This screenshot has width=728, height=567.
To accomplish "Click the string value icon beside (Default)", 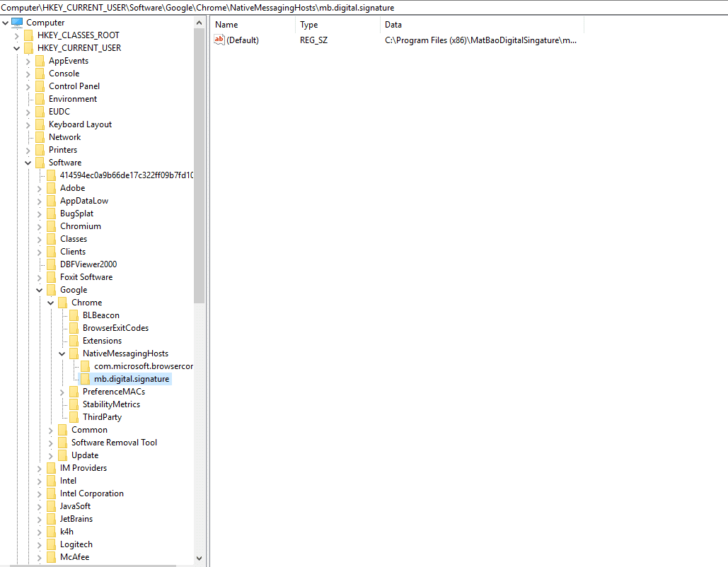I will 219,40.
